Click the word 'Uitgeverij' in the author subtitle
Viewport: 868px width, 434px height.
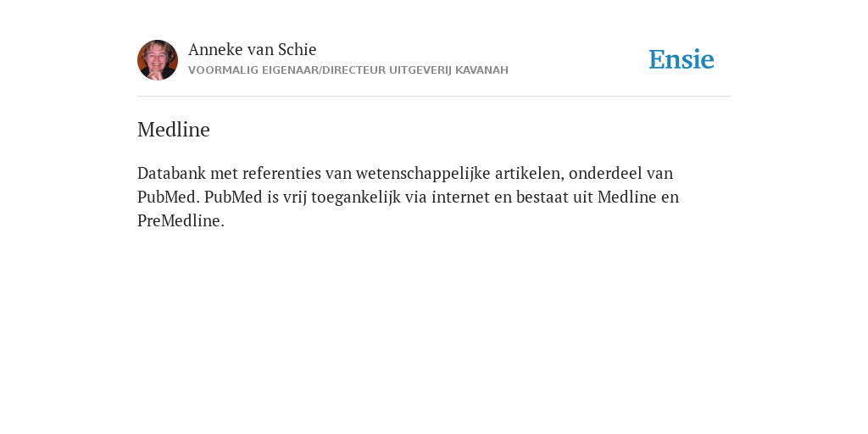tap(420, 70)
